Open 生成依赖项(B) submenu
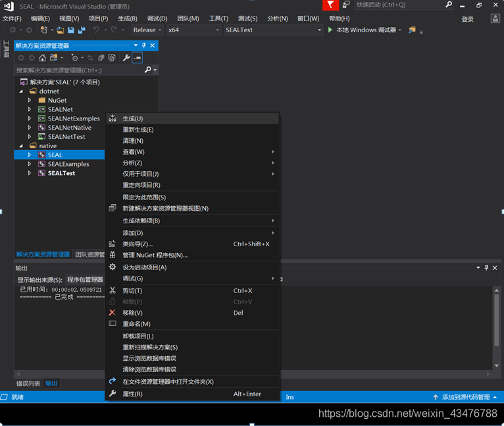This screenshot has width=504, height=426. tap(192, 221)
